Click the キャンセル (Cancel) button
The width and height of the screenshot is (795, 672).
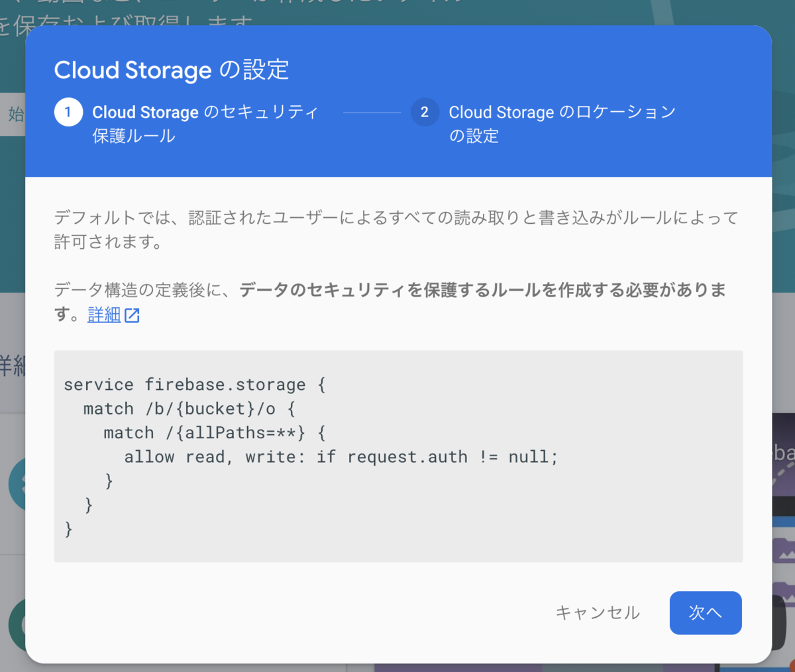point(598,612)
